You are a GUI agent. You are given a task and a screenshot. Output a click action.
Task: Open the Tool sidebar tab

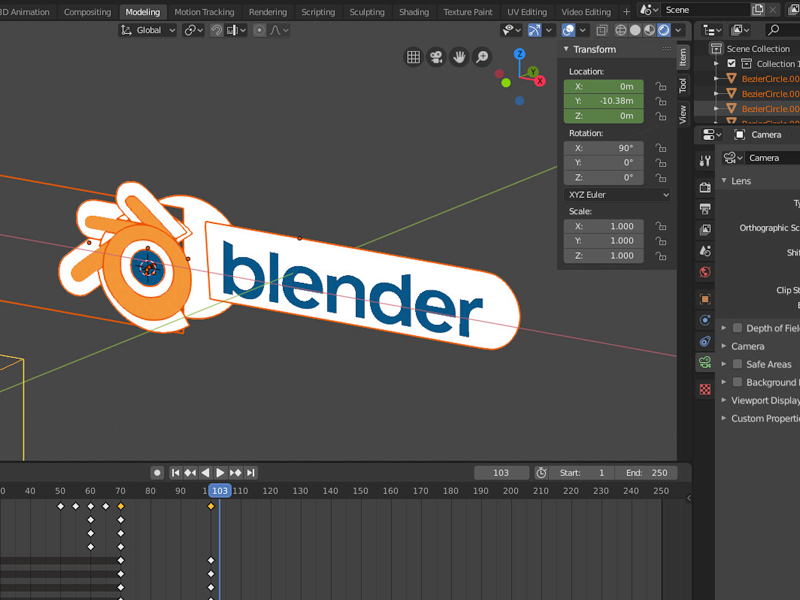click(683, 85)
